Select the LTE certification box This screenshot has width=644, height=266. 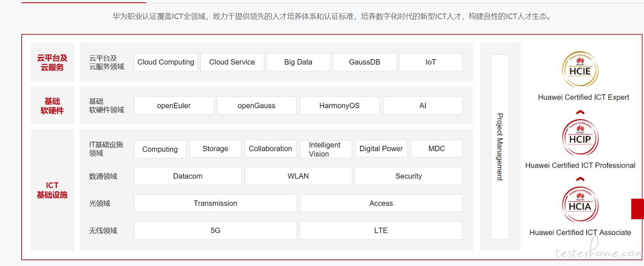381,230
